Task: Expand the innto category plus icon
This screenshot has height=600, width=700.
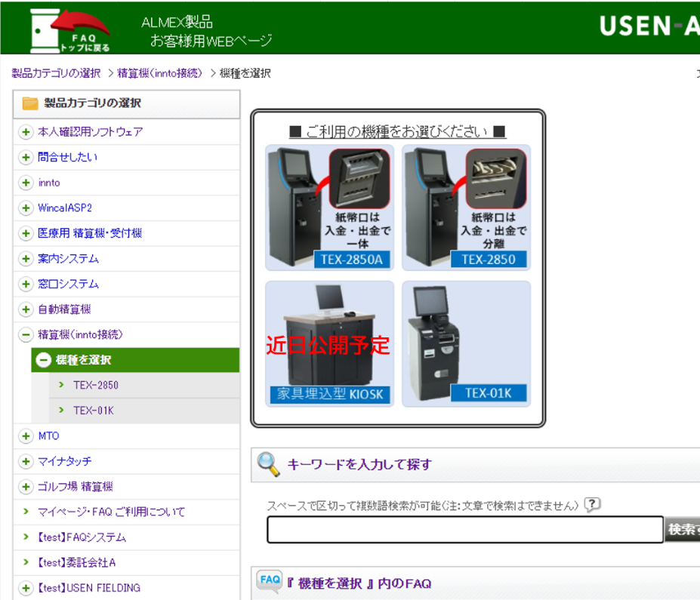Action: tap(26, 183)
